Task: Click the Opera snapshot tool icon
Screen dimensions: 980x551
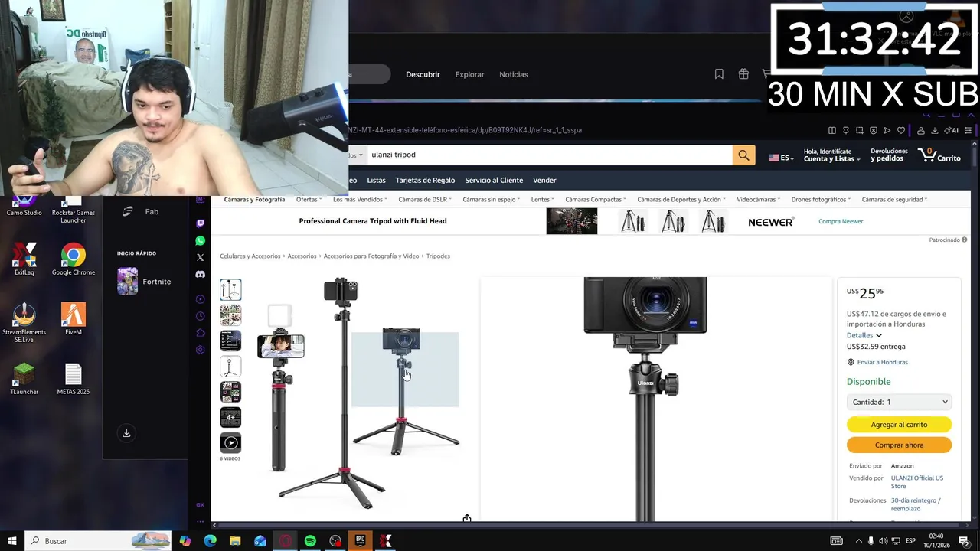Action: click(860, 131)
